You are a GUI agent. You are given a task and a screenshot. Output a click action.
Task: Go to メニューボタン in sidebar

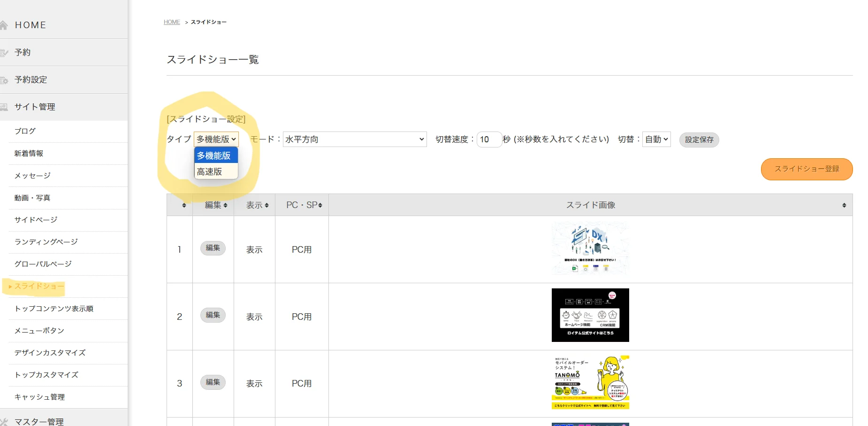tap(39, 330)
